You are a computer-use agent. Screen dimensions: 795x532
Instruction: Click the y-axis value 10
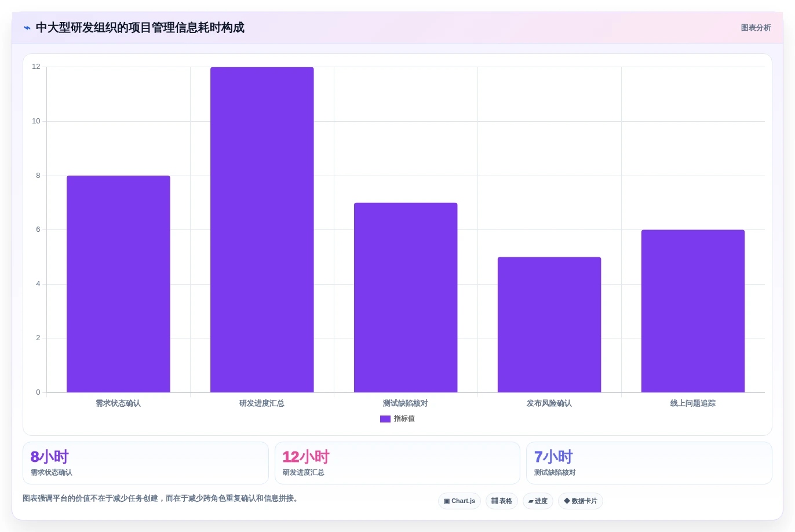coord(36,121)
